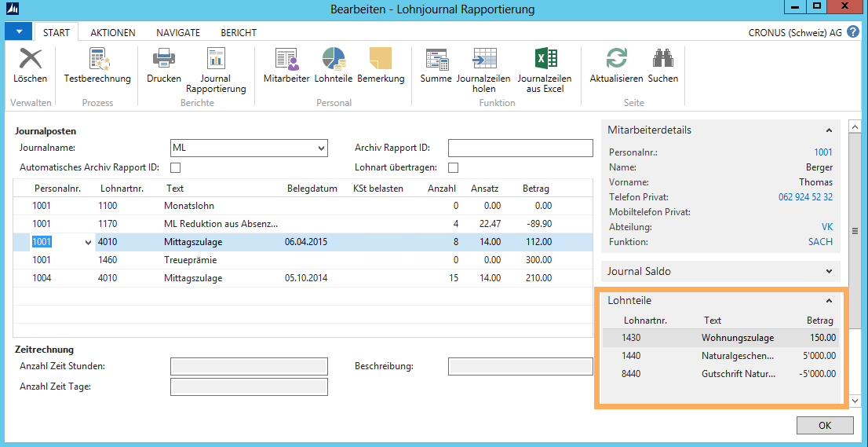Open the Personalnr. 1001 link
This screenshot has width=868, height=447.
point(822,152)
